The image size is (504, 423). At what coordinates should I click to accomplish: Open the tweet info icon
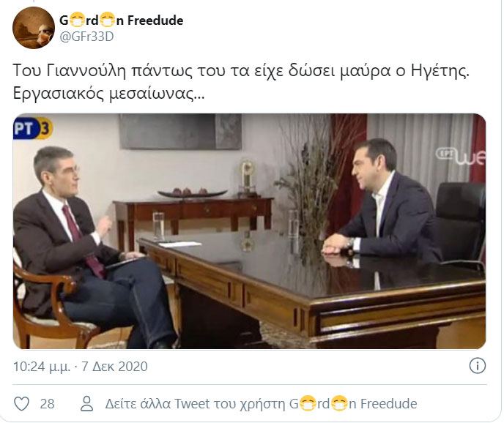click(x=478, y=366)
